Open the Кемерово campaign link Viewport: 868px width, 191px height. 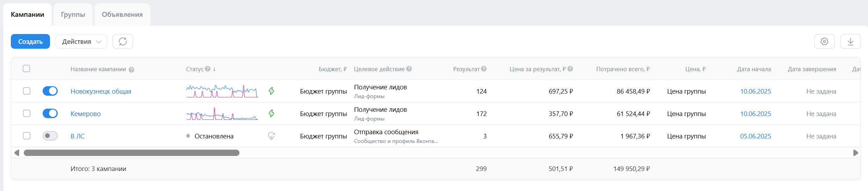[x=86, y=114]
